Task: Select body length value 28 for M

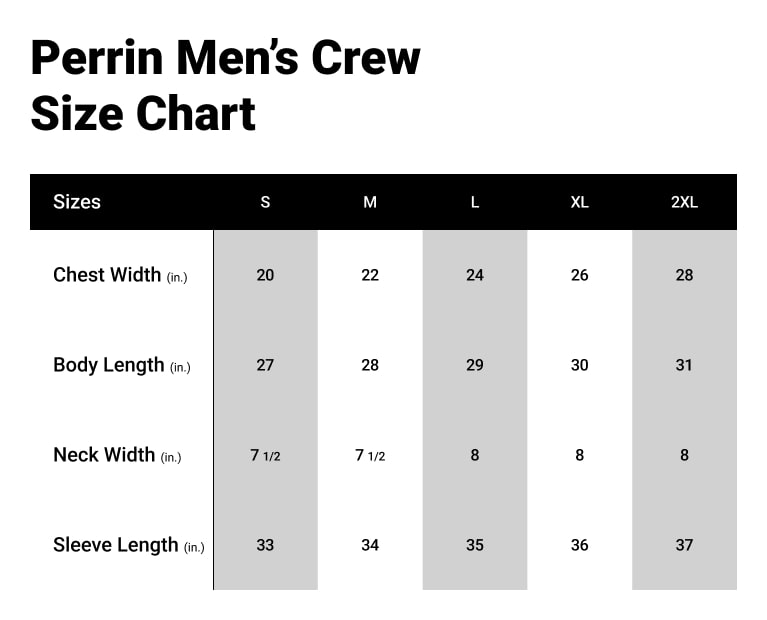Action: click(x=370, y=365)
